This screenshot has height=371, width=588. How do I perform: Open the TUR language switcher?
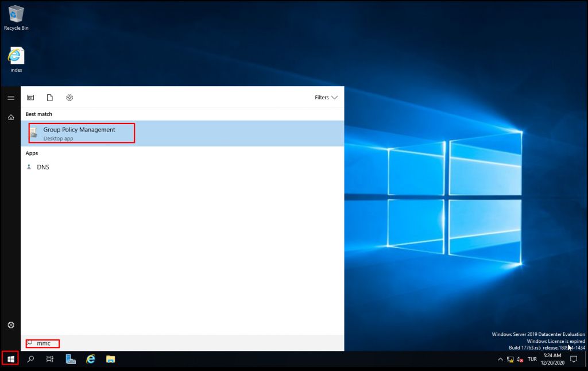[x=532, y=359]
